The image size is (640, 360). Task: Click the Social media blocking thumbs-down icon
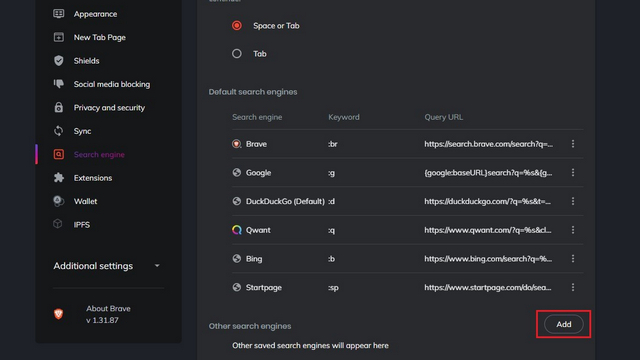point(58,84)
